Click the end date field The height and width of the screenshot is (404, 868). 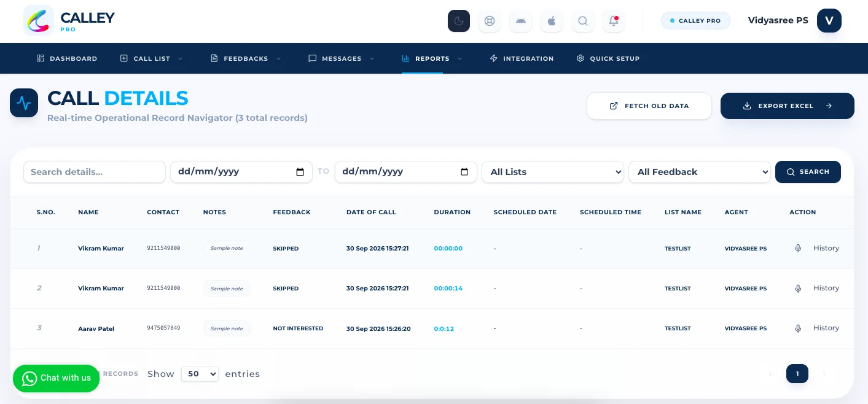[x=406, y=172]
